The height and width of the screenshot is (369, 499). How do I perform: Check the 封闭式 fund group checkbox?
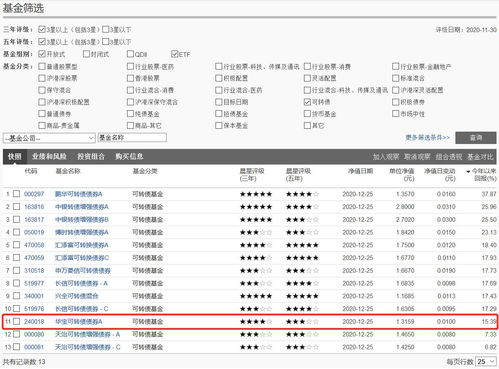(x=86, y=54)
